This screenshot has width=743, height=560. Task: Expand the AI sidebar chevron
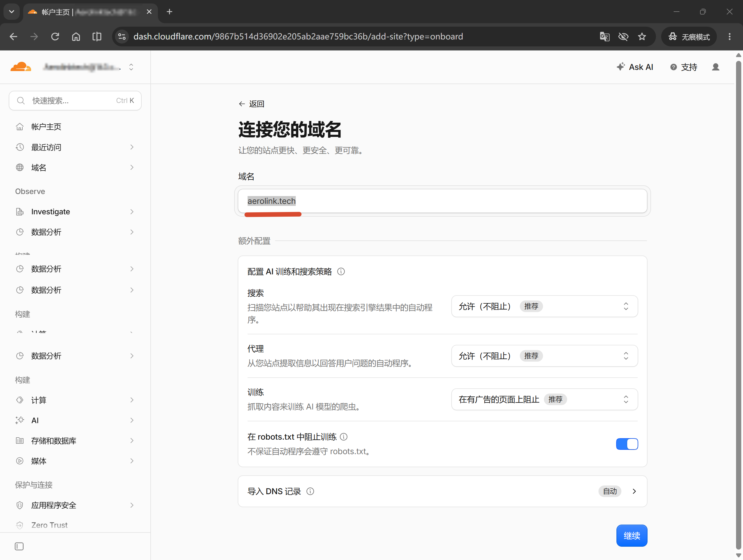click(132, 421)
